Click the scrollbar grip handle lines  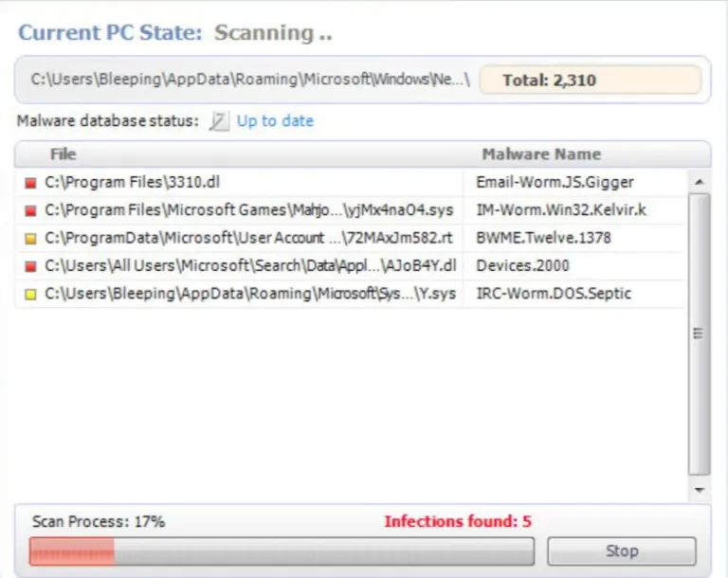[x=698, y=334]
